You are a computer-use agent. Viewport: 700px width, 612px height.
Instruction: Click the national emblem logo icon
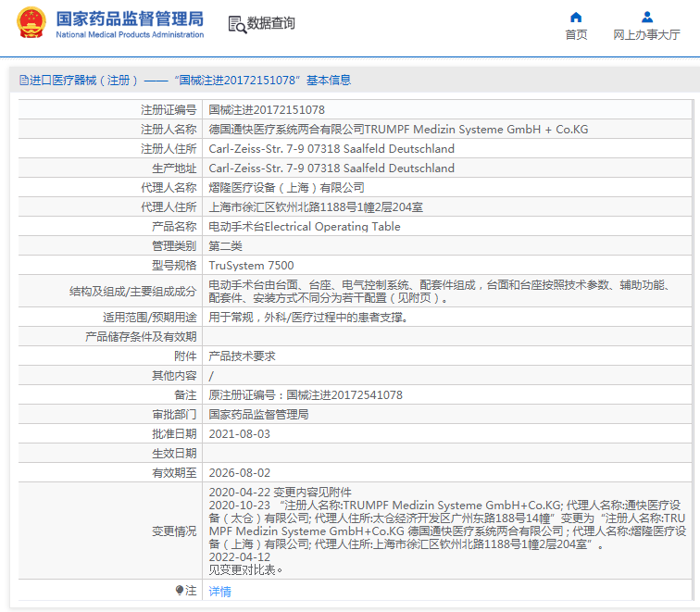coord(31,23)
